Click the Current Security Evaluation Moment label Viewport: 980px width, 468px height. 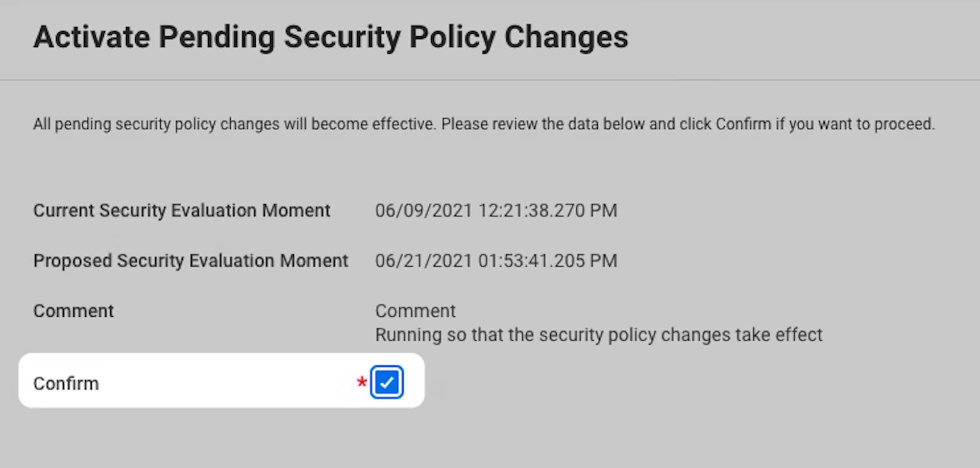pyautogui.click(x=182, y=210)
